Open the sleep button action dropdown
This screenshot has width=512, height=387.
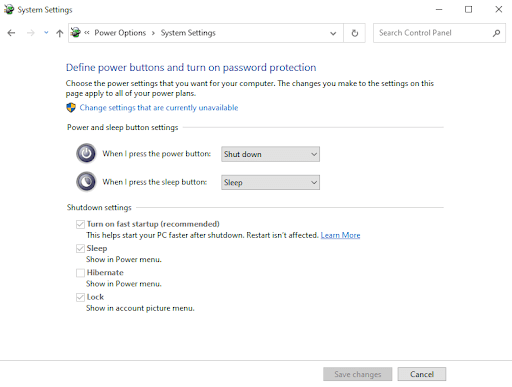[x=270, y=182]
